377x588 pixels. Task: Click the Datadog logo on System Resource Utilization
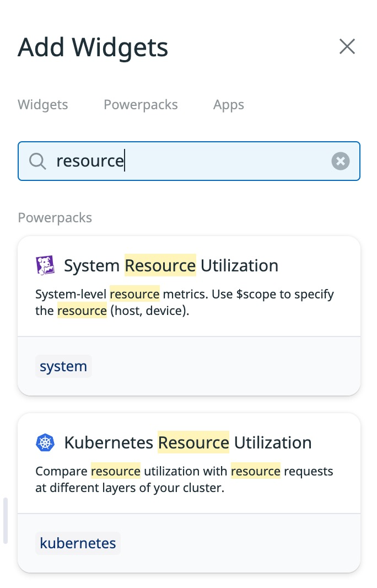coord(45,266)
